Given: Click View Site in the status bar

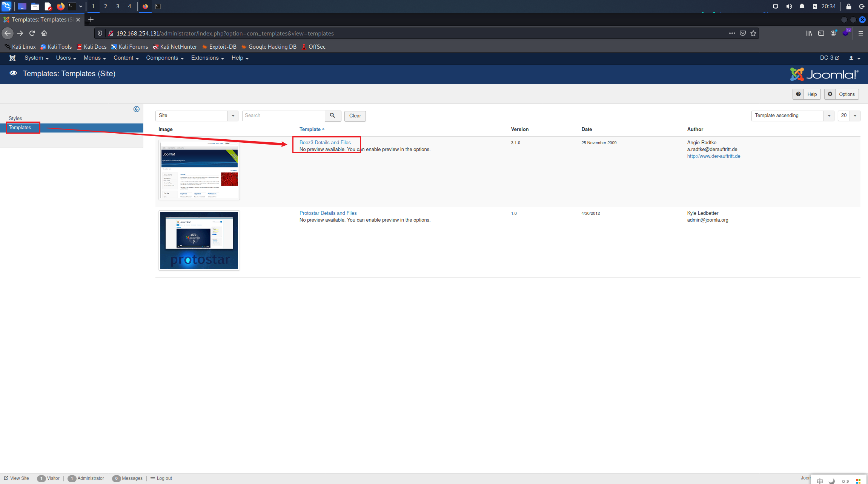Looking at the screenshot, I should click(x=17, y=478).
